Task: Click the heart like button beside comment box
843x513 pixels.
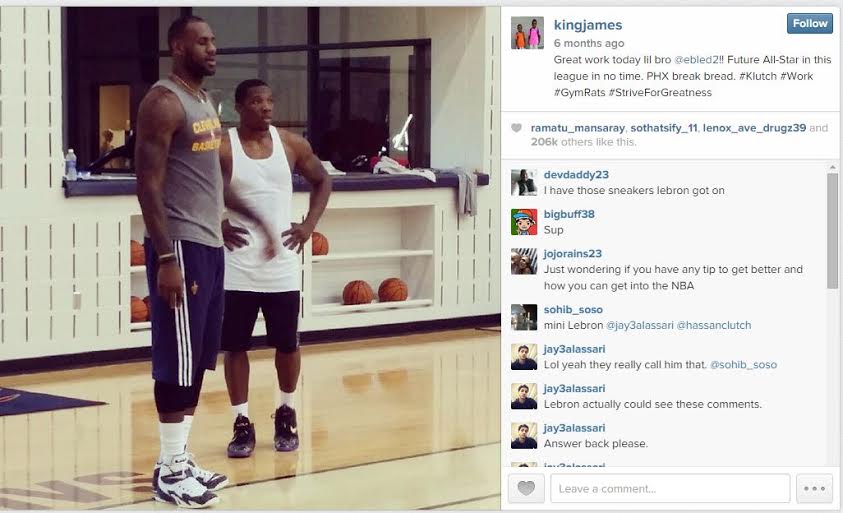Action: pyautogui.click(x=526, y=488)
